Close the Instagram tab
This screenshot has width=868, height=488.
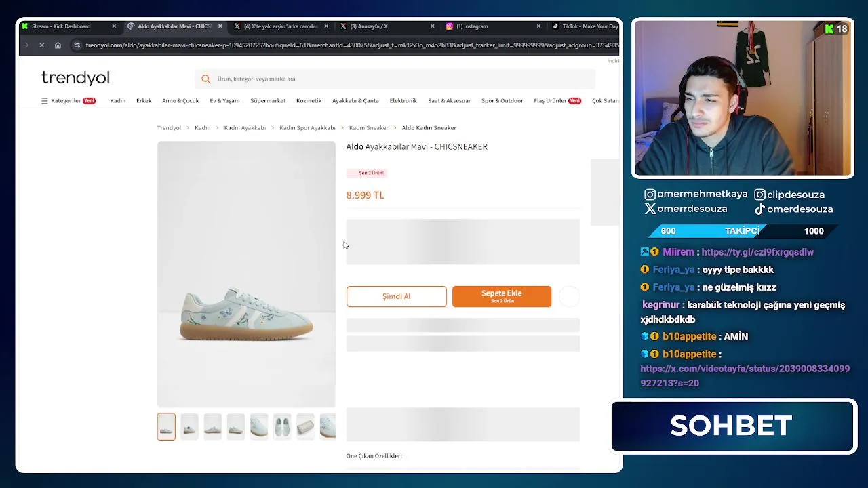[538, 26]
